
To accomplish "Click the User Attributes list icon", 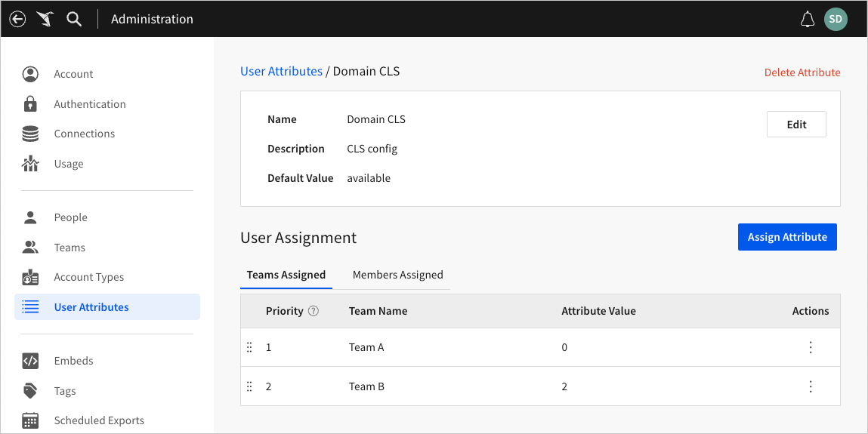I will 30,307.
